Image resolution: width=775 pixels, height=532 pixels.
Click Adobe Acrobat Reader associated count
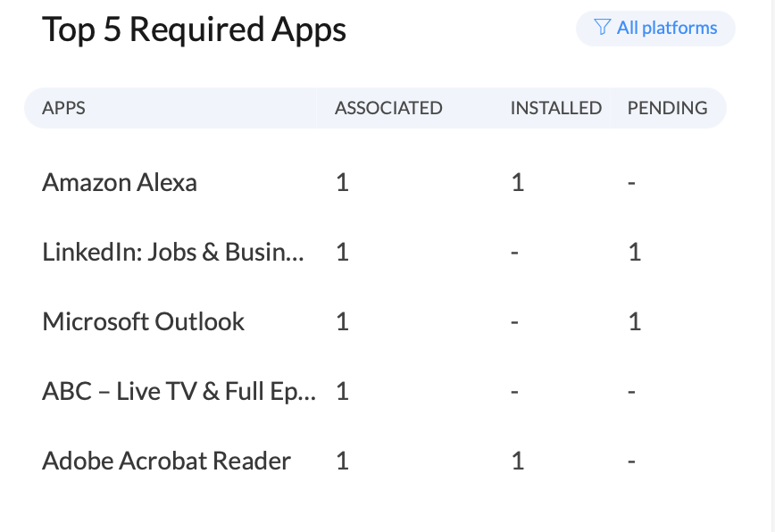(343, 461)
